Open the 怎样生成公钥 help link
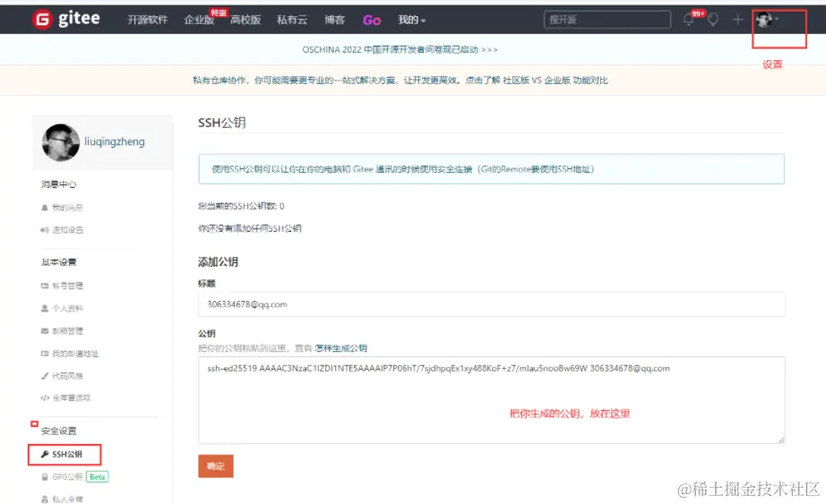 coord(340,348)
